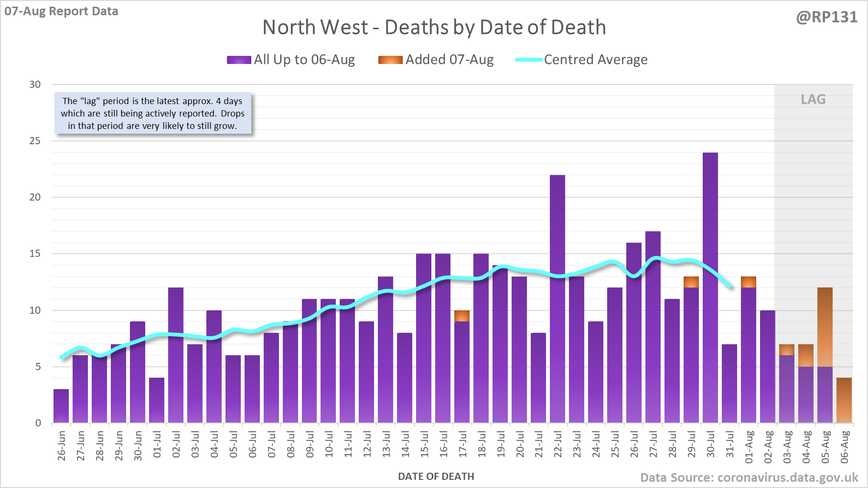Click the grey LAG region label
Screen dimensions: 868x488
click(813, 99)
